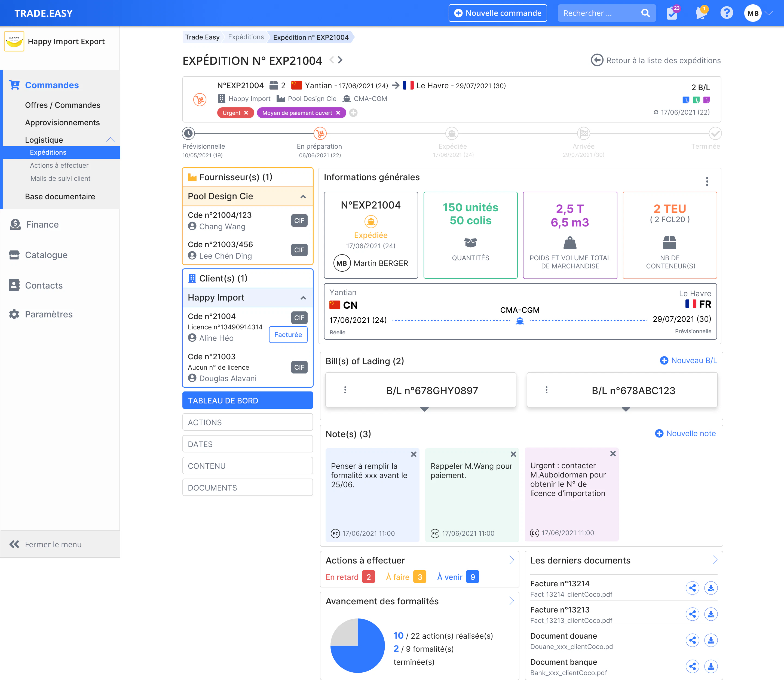784x680 pixels.
Task: Open options menu for B/L n°678GHY0897
Action: (345, 390)
